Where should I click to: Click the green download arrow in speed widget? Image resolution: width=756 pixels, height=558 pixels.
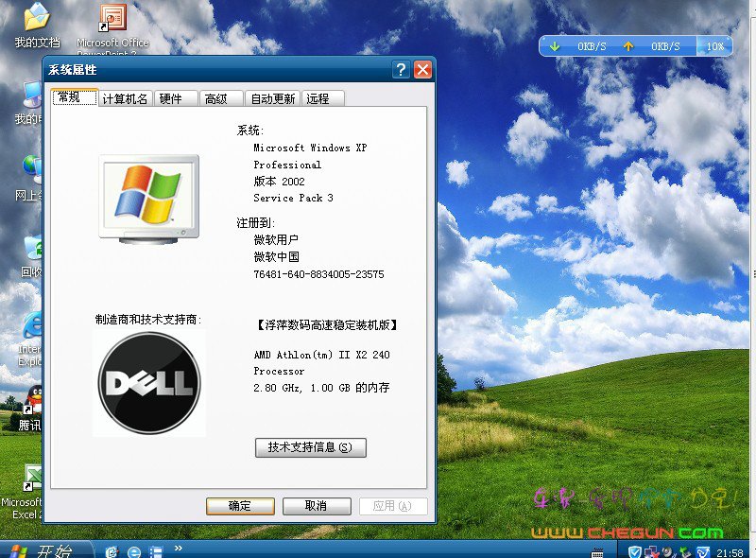[x=555, y=46]
